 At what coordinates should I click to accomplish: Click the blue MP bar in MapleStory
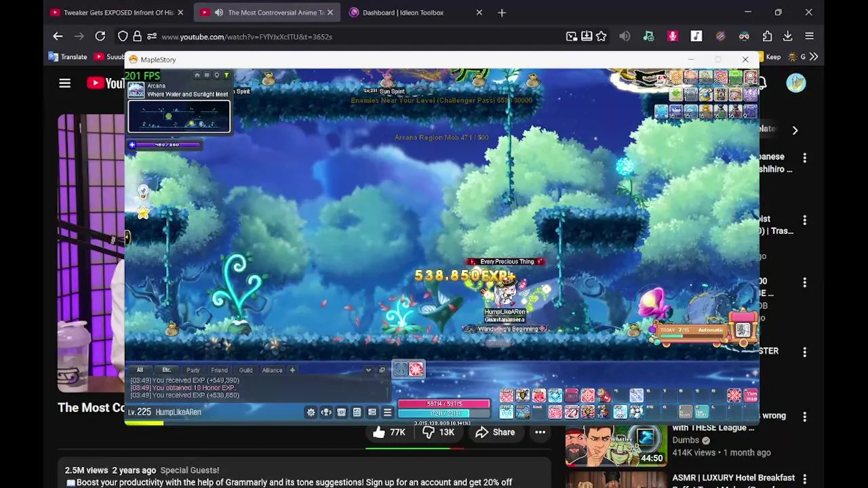click(x=443, y=413)
